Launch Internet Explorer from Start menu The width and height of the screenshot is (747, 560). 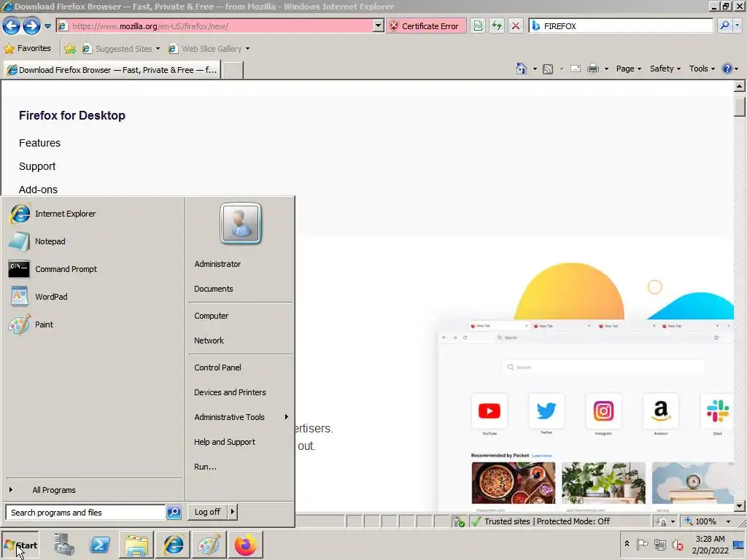pos(94,214)
